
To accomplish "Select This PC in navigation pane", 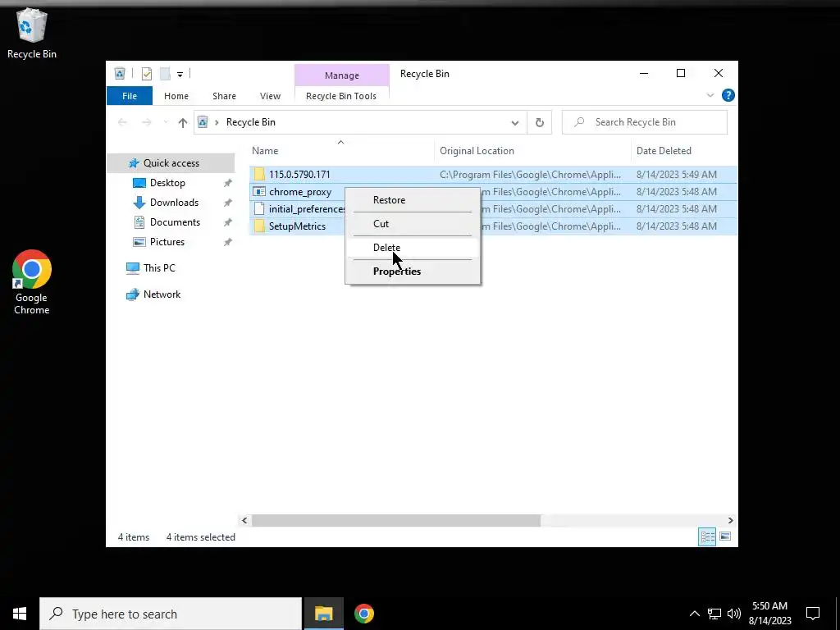I will 159,268.
